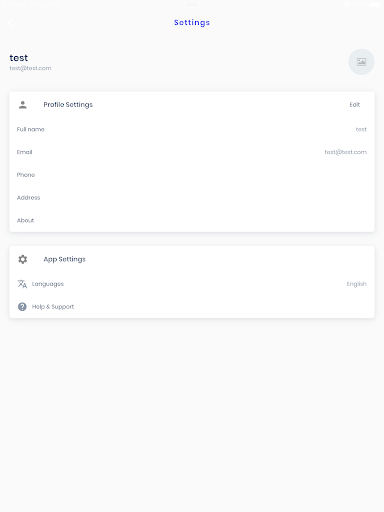
Task: Change the English language value
Action: [357, 284]
